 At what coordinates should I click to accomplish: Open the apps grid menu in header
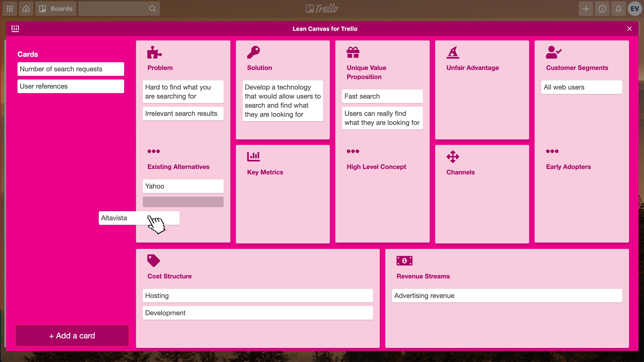point(10,9)
